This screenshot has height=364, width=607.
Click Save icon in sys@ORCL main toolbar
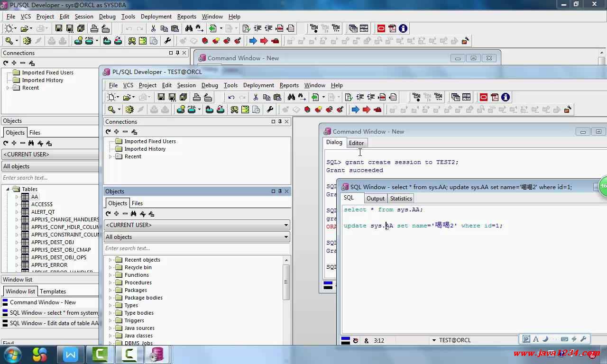click(x=58, y=28)
